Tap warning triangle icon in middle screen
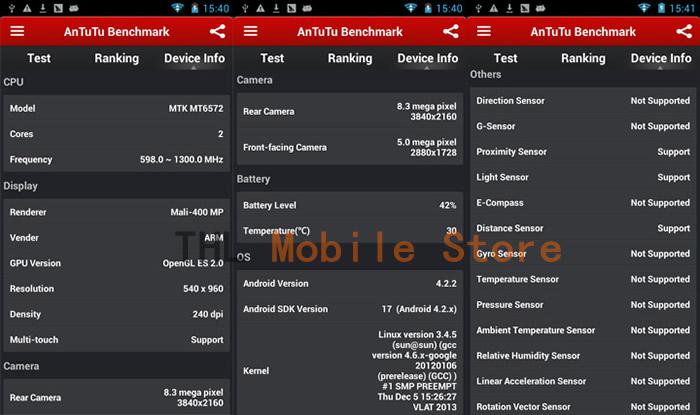The width and height of the screenshot is (700, 415). (260, 8)
